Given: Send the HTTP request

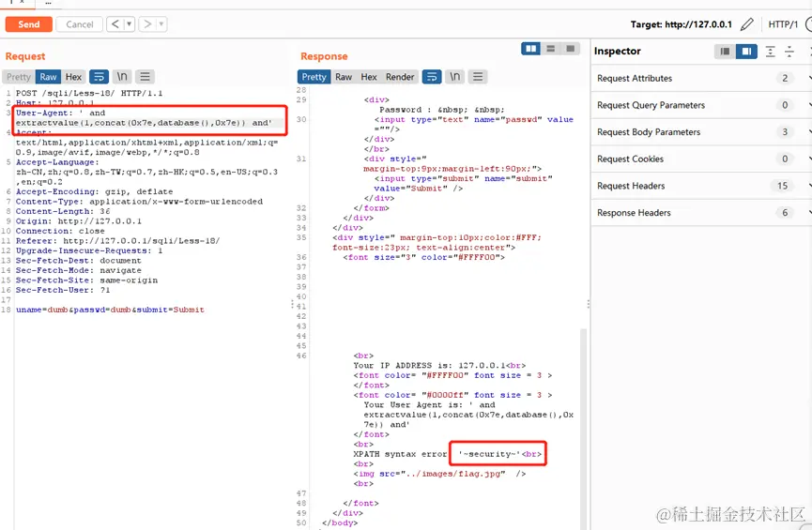Looking at the screenshot, I should pyautogui.click(x=28, y=24).
